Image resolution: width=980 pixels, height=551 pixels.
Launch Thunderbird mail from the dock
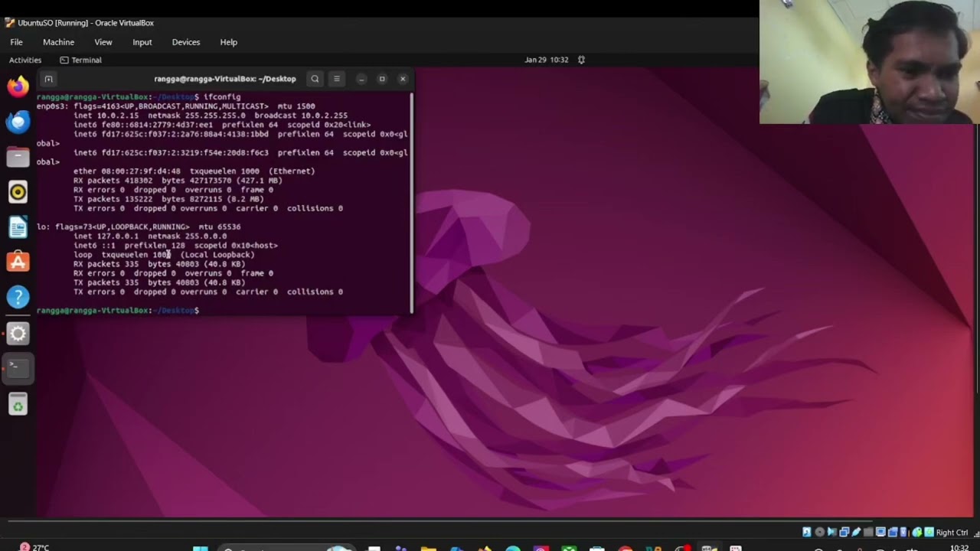coord(18,121)
